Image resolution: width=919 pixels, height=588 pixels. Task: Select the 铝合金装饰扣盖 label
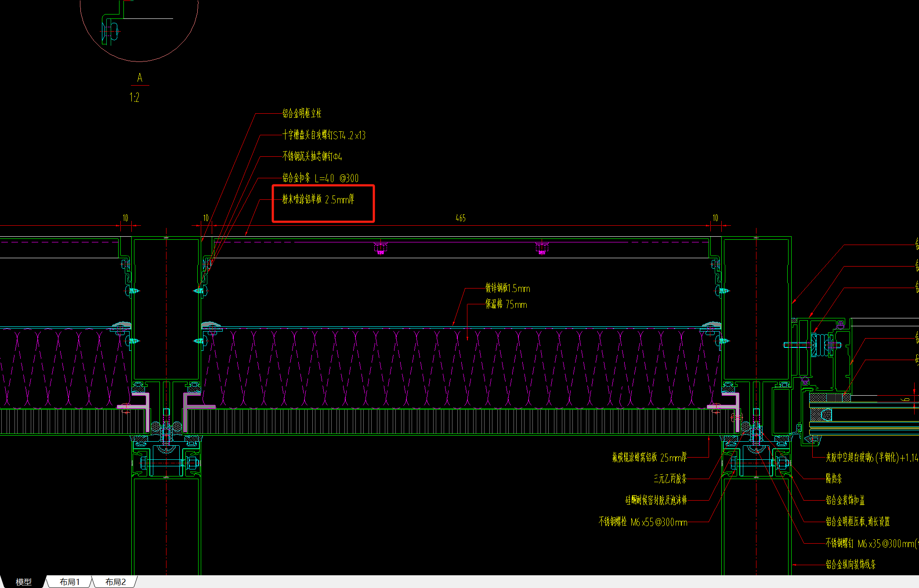845,500
